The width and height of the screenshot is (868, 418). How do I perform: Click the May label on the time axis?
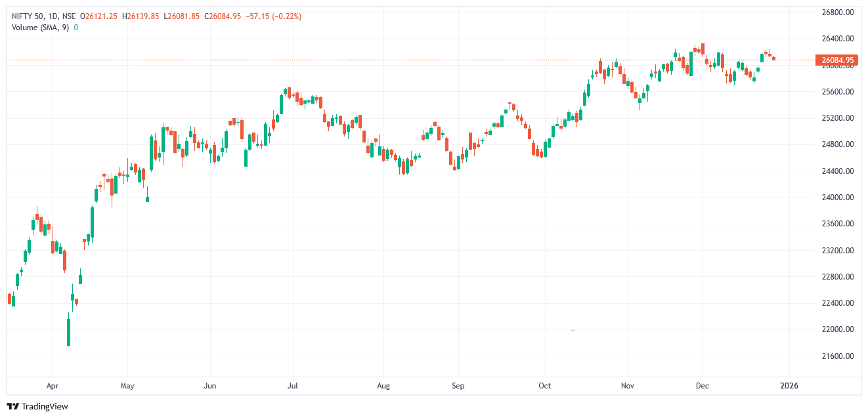pyautogui.click(x=127, y=386)
